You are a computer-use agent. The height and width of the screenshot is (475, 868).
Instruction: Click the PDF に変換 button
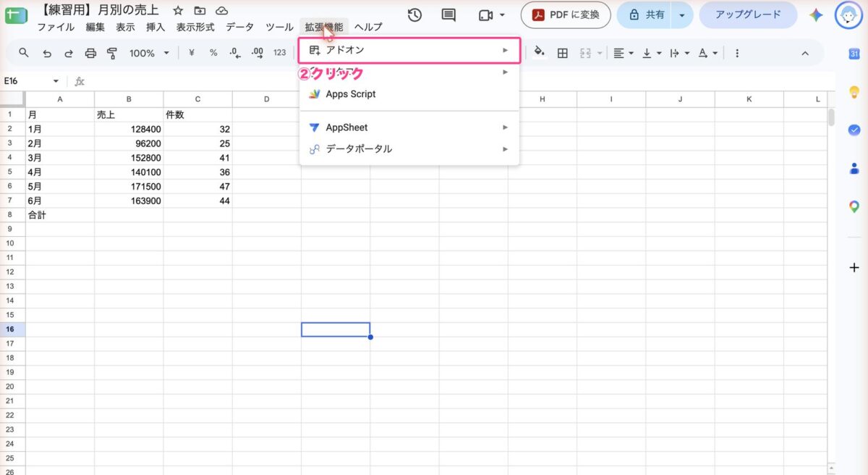(566, 14)
